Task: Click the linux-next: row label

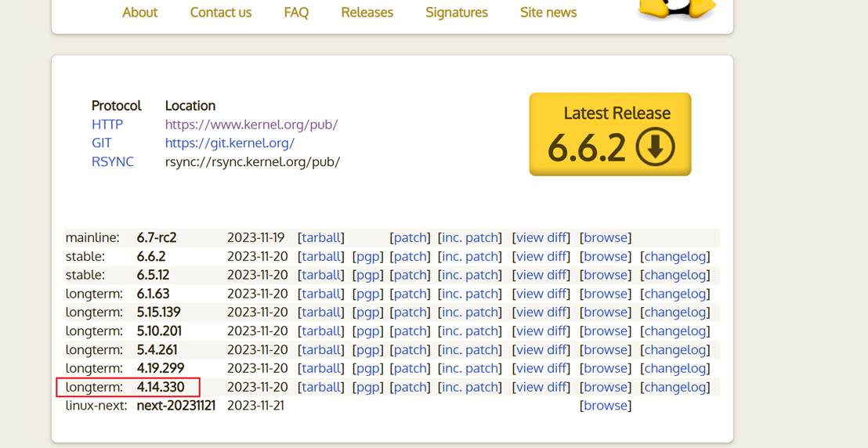Action: click(x=96, y=406)
